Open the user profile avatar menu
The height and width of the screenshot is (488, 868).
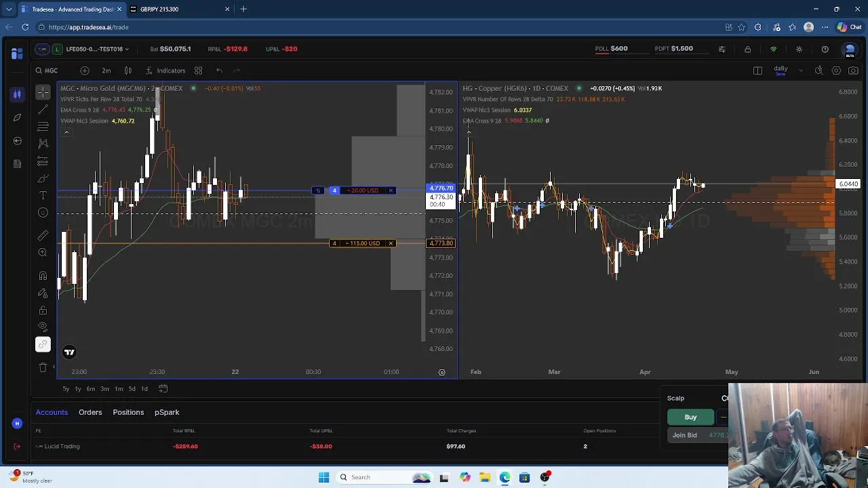850,49
